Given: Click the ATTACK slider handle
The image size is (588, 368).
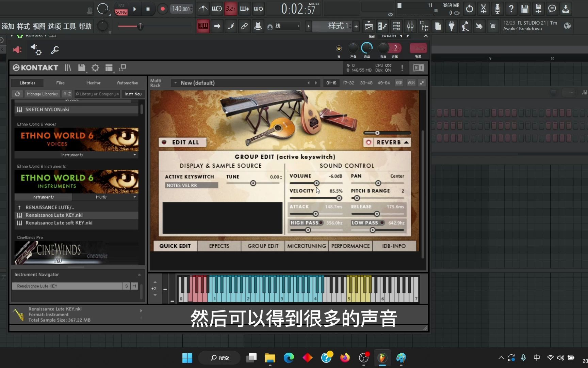Looking at the screenshot, I should click(315, 214).
